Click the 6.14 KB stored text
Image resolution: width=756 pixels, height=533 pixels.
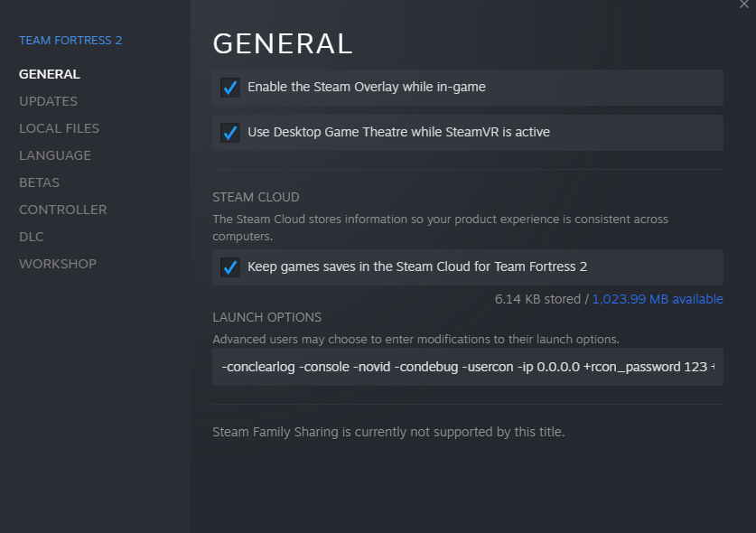coord(537,299)
